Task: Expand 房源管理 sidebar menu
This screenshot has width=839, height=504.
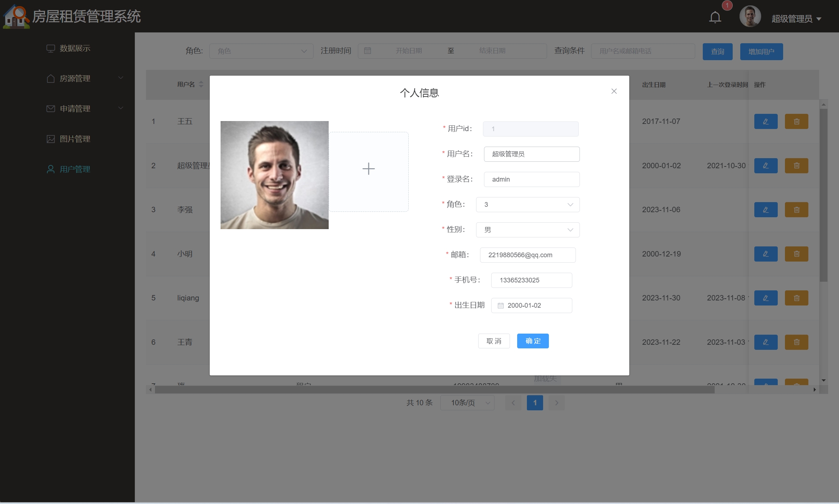Action: pos(75,78)
